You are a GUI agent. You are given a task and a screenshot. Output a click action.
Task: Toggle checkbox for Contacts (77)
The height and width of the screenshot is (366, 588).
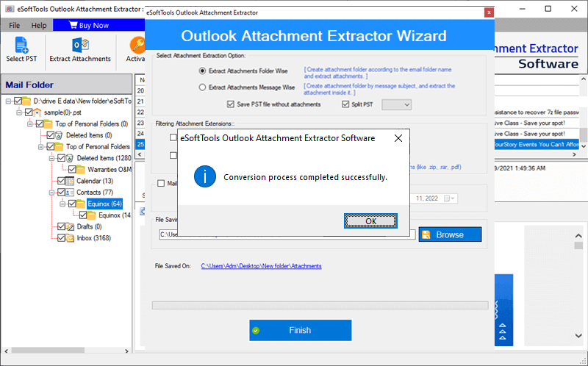click(x=61, y=192)
